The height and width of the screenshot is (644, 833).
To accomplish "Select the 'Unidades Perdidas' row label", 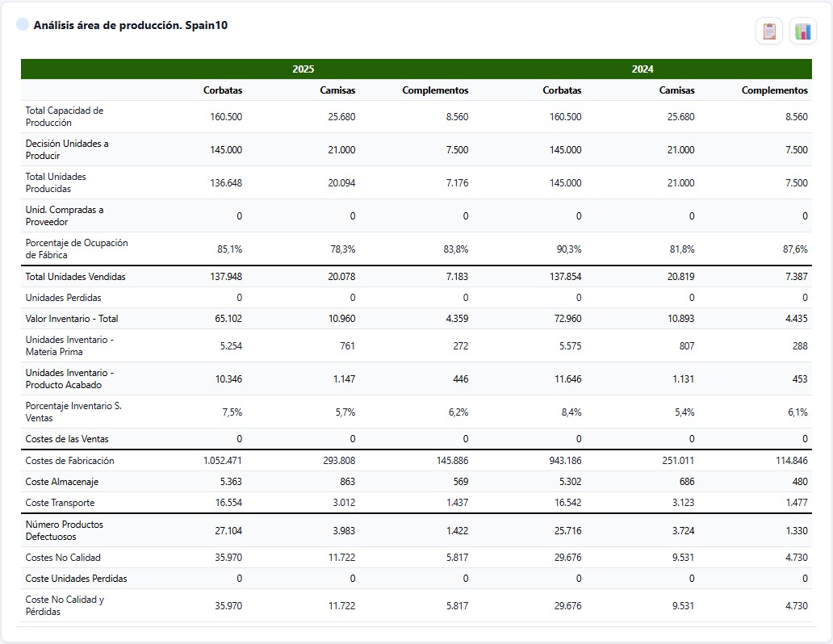I will coord(63,298).
